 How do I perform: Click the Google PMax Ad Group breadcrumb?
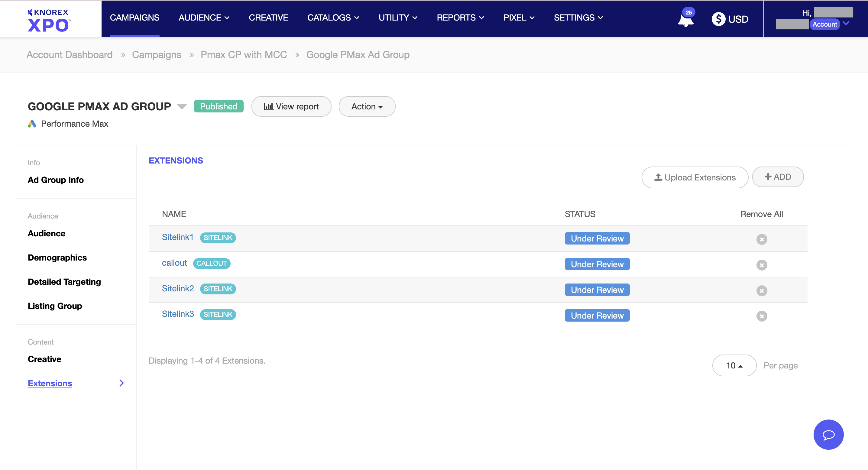358,55
